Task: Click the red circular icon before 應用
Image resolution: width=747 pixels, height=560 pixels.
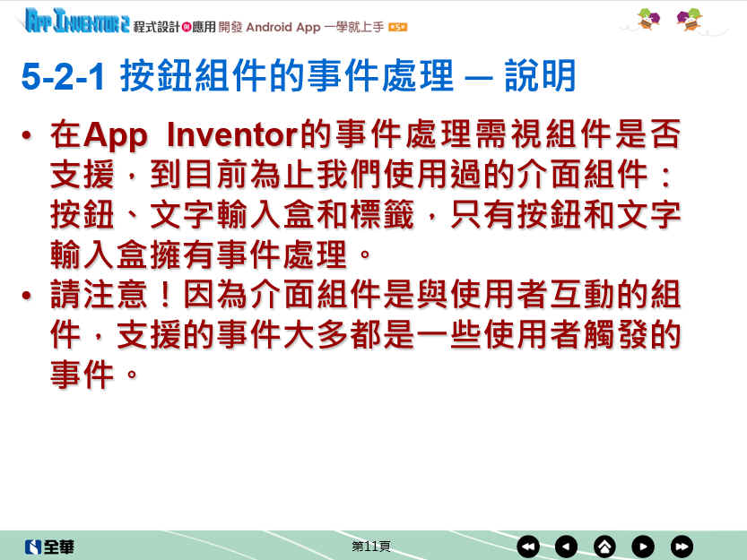Action: (x=187, y=28)
